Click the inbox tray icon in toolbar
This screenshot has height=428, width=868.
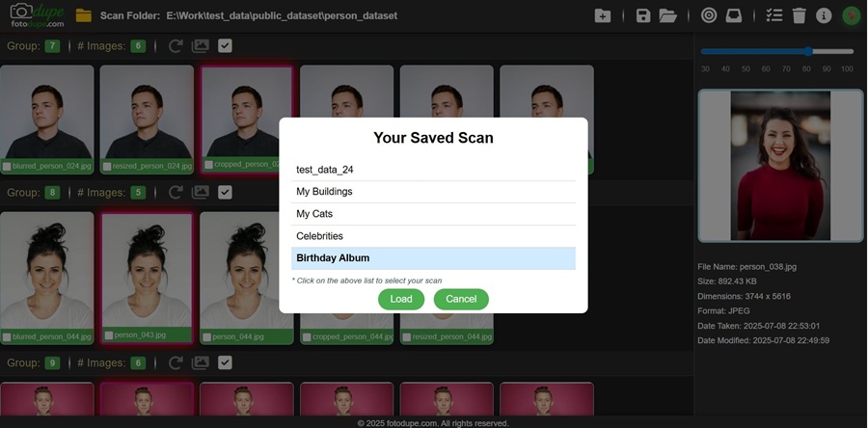[734, 15]
